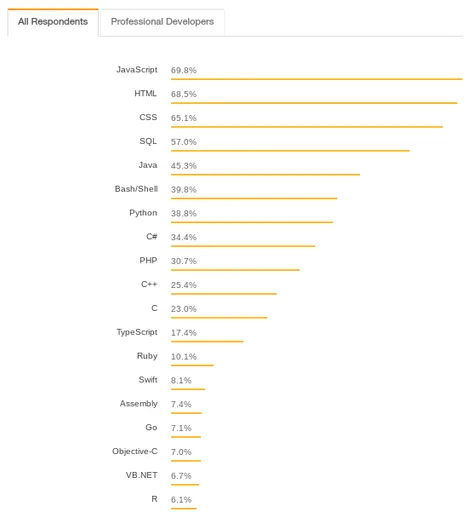Click the Ruby 10.1% bar
475x512 pixels.
192,365
